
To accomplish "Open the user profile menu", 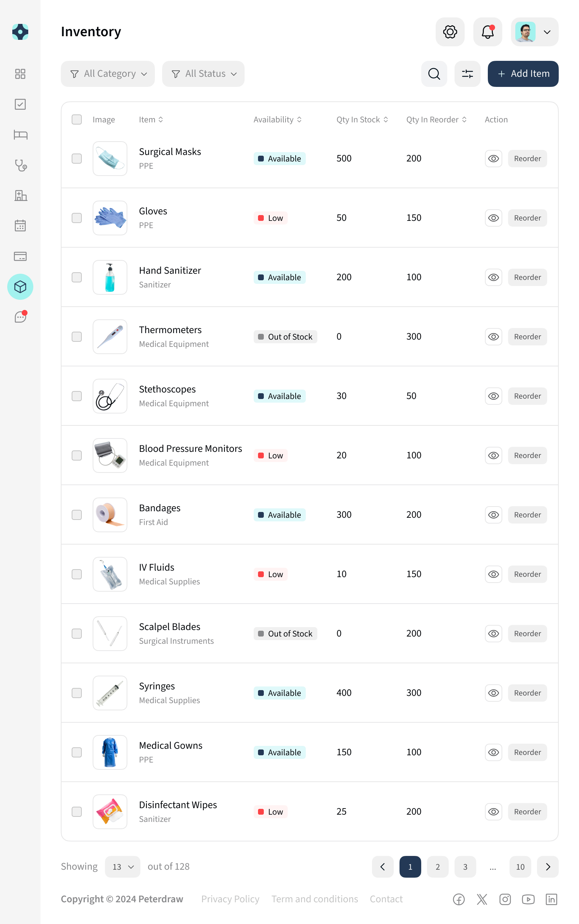I will coord(534,32).
